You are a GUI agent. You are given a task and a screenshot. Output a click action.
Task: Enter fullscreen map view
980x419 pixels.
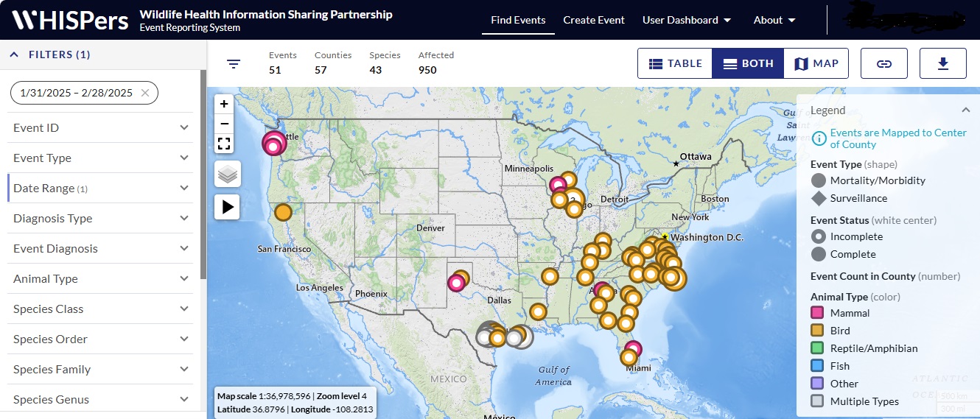[x=224, y=143]
